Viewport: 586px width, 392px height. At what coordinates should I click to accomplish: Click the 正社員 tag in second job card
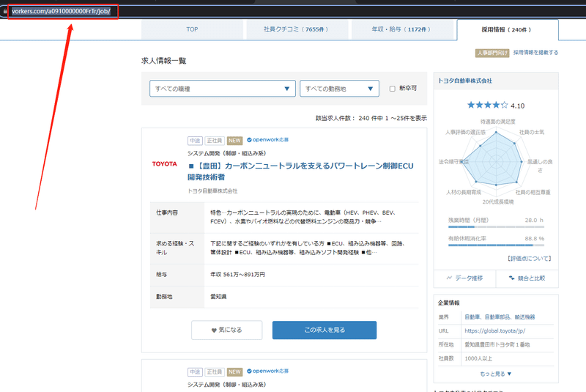coord(215,371)
